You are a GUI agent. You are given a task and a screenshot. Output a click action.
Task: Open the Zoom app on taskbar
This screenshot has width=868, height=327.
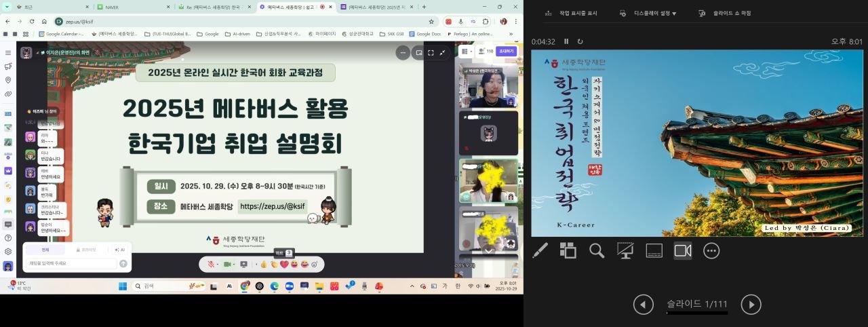[x=290, y=286]
